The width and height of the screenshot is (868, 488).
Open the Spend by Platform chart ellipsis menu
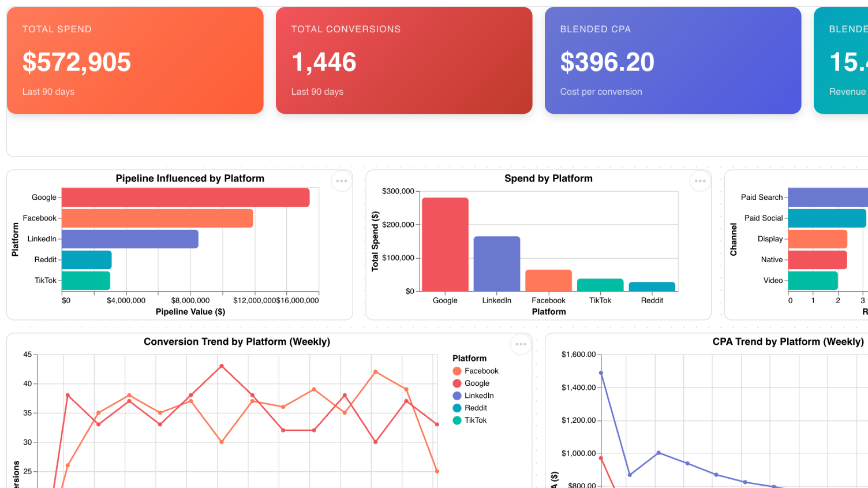click(x=700, y=181)
